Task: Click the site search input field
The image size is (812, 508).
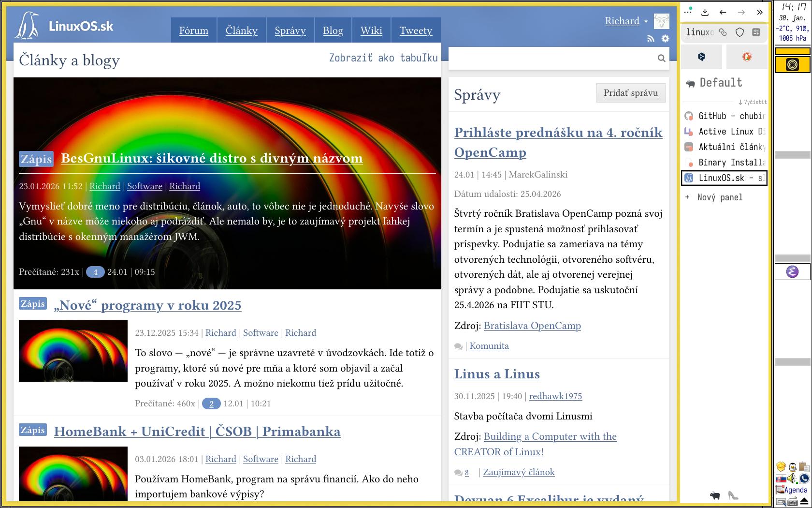Action: [x=551, y=59]
